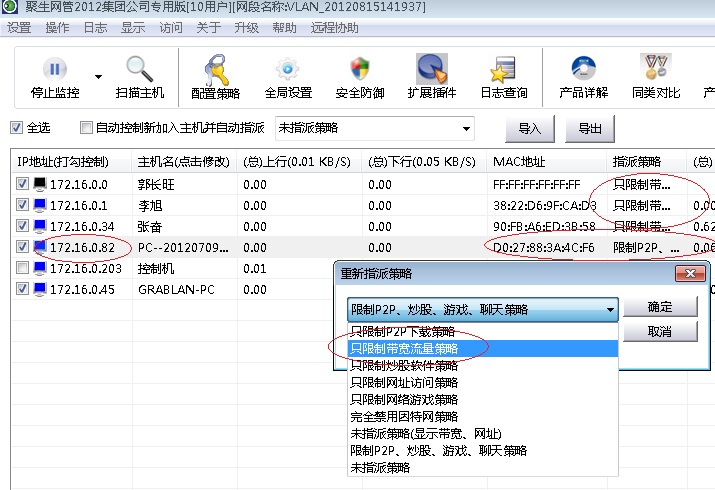The width and height of the screenshot is (715, 490).
Task: Click the 同类对比 medal icon
Action: point(656,70)
